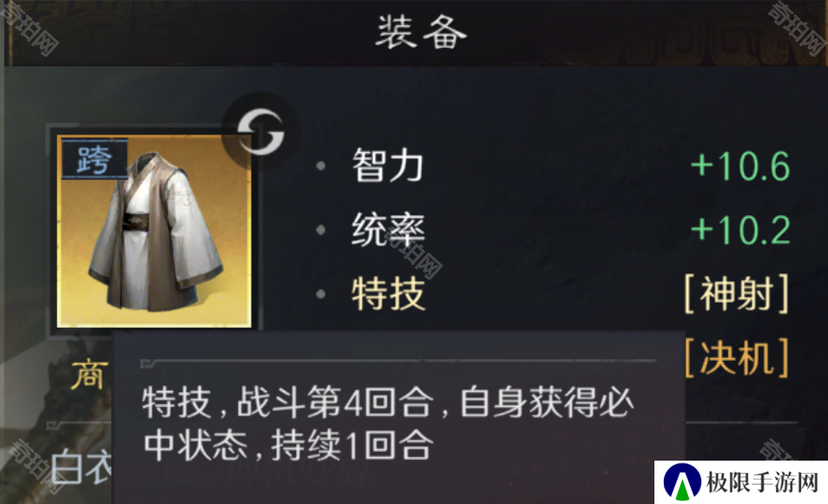Click the circular swap equipment icon
The height and width of the screenshot is (504, 828).
click(x=260, y=131)
